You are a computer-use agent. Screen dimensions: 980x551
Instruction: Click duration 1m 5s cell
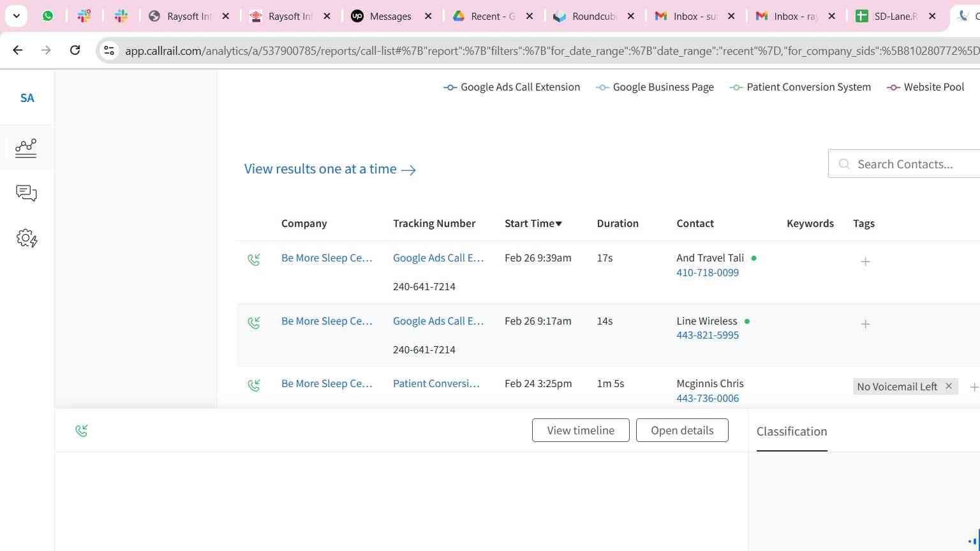pyautogui.click(x=611, y=383)
